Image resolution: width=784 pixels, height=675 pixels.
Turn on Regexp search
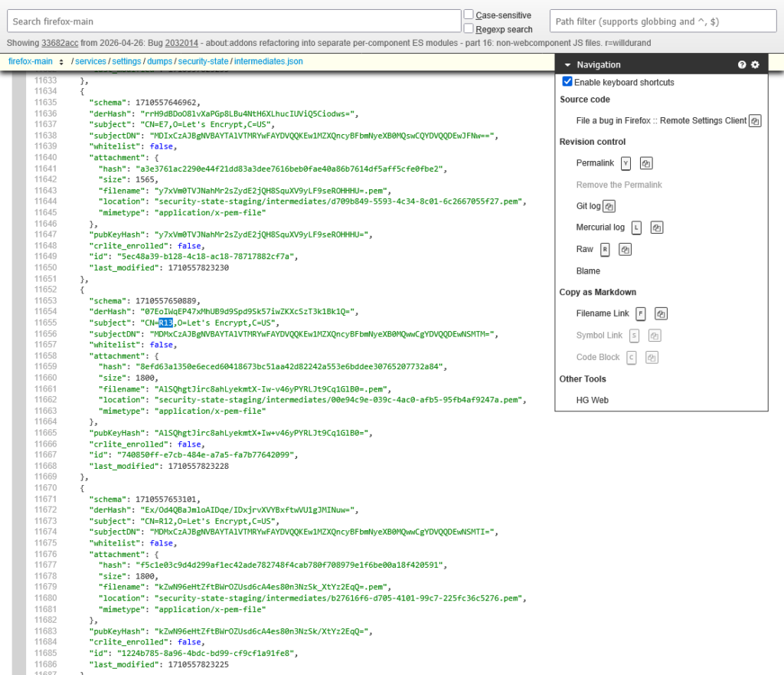(469, 29)
